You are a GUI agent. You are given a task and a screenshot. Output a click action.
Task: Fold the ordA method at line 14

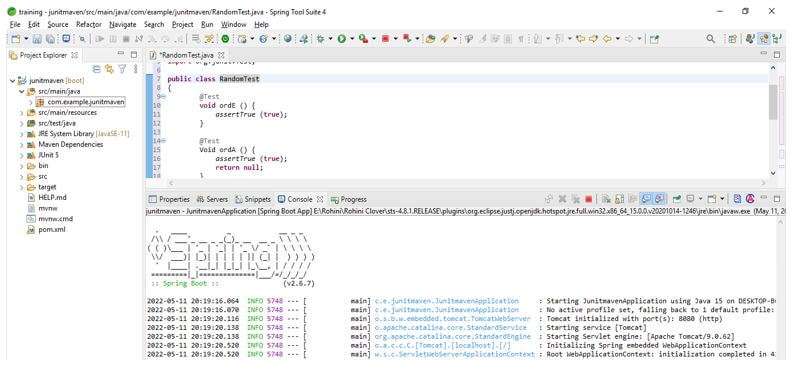coord(164,141)
